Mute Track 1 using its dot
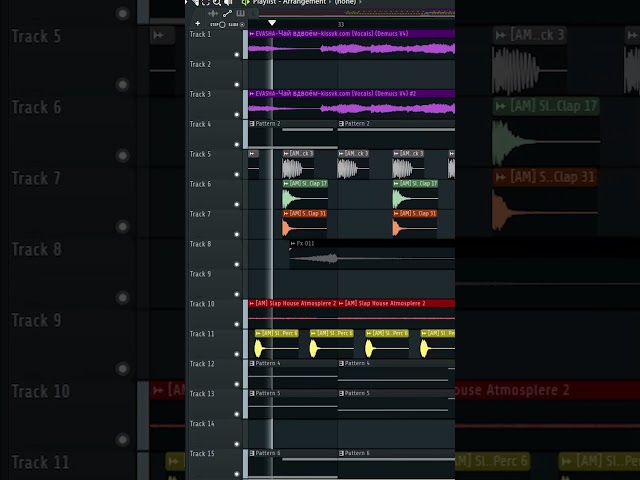Viewport: 640px width, 480px height. pyautogui.click(x=237, y=54)
